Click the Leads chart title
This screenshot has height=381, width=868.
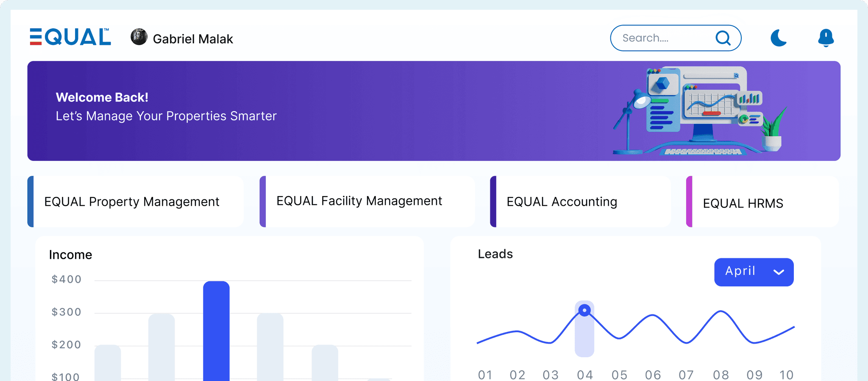[495, 254]
